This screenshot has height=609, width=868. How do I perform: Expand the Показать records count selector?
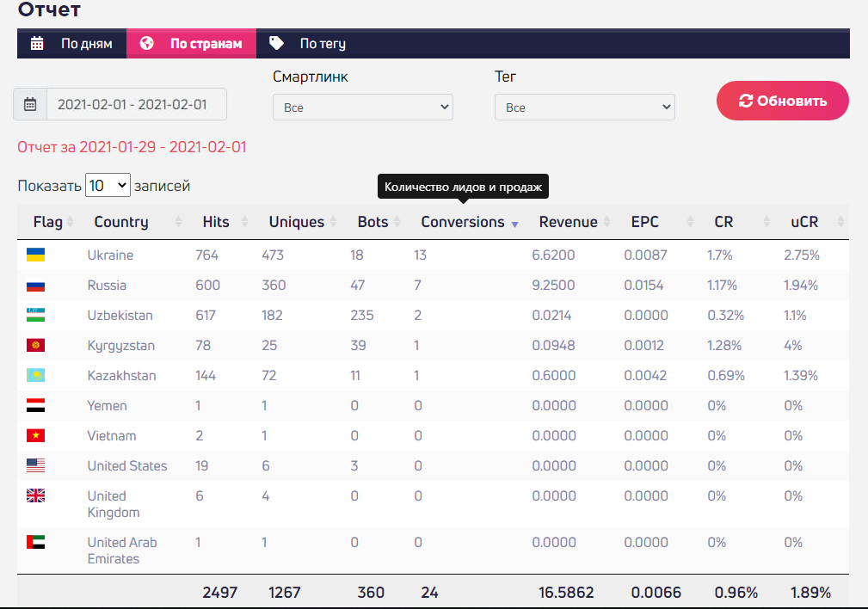[108, 185]
